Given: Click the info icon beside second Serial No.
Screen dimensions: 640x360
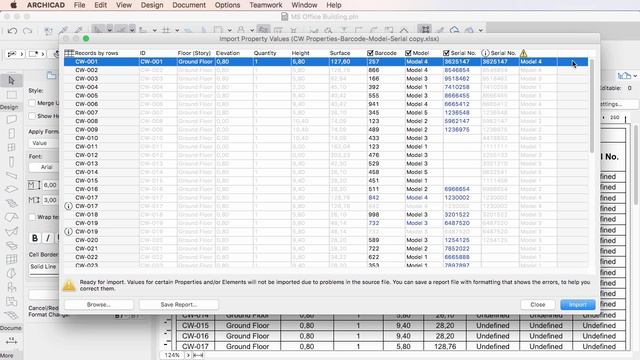Looking at the screenshot, I should [485, 53].
